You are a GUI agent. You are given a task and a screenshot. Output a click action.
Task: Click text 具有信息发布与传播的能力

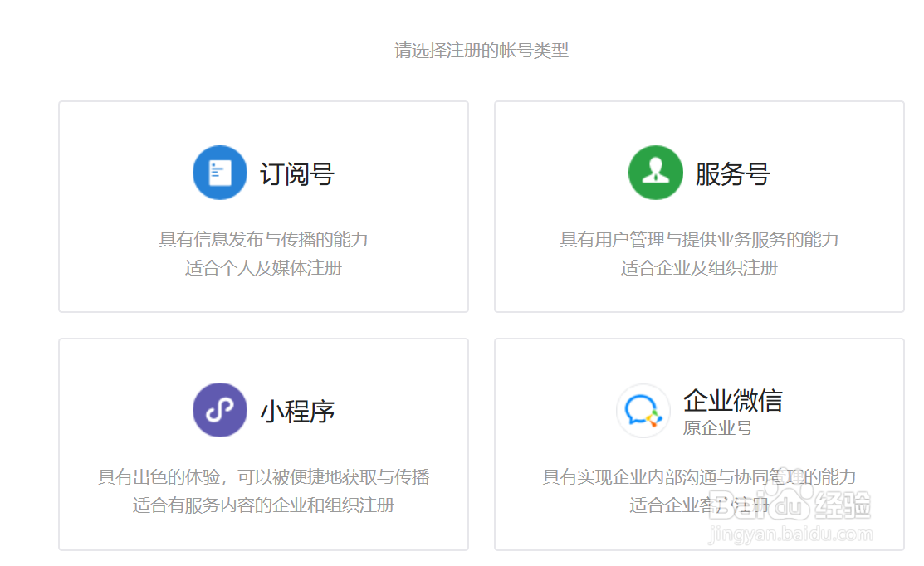(263, 240)
